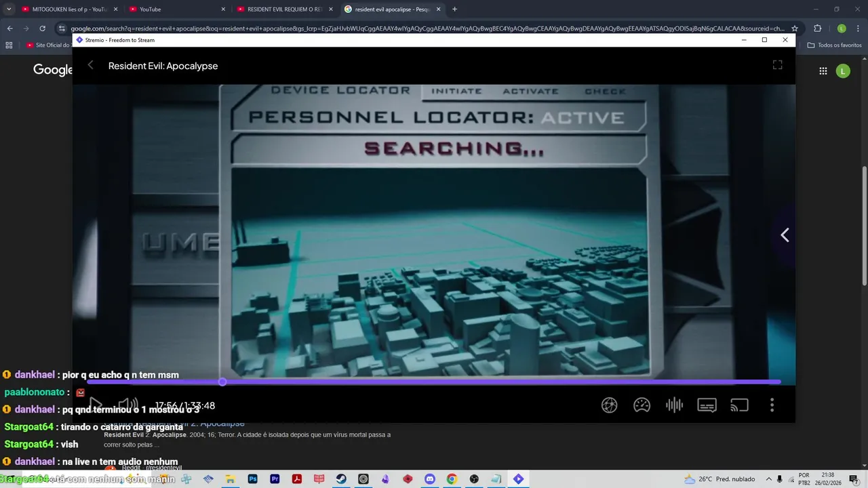Viewport: 868px width, 488px height.
Task: Open the language indicator POR PTB2
Action: pos(804,479)
